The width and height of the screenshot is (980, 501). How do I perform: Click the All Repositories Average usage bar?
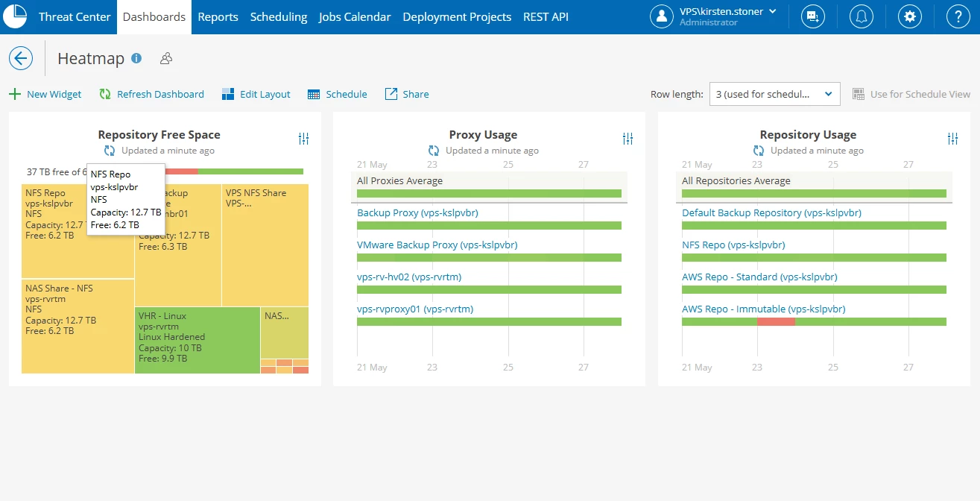click(814, 194)
